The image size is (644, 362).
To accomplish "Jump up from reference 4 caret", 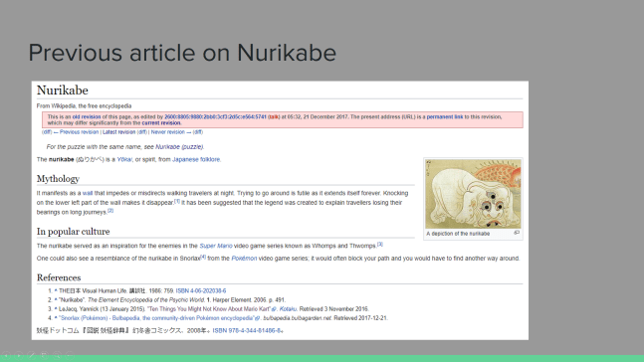I will pos(56,318).
